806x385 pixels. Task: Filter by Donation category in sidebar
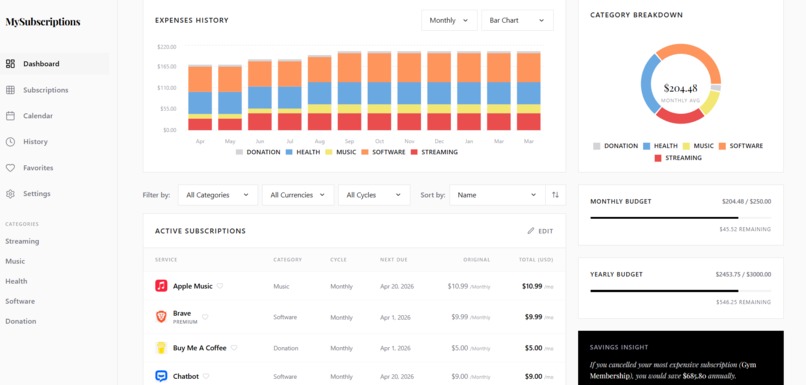[21, 321]
